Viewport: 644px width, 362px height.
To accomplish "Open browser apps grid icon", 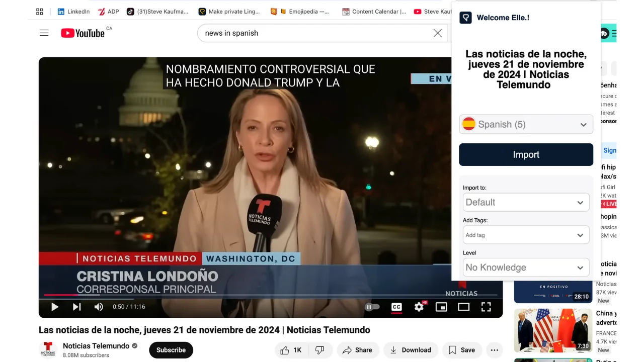I will tap(40, 12).
